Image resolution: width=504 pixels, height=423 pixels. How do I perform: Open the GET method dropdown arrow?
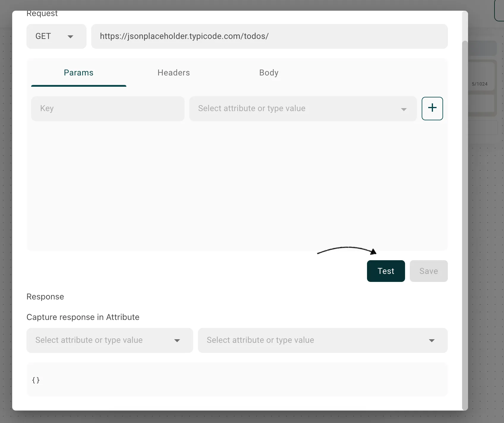(x=70, y=37)
